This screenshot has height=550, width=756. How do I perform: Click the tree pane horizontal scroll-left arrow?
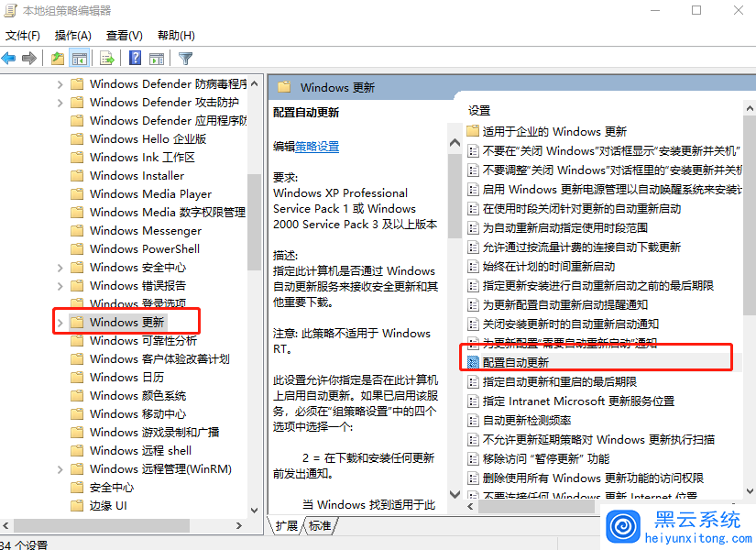coord(5,525)
